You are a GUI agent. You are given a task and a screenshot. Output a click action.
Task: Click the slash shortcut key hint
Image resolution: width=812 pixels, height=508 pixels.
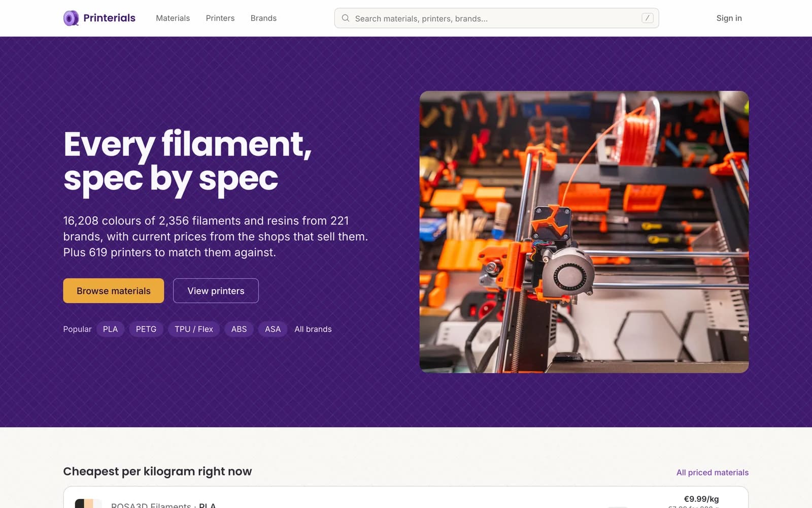(x=648, y=18)
